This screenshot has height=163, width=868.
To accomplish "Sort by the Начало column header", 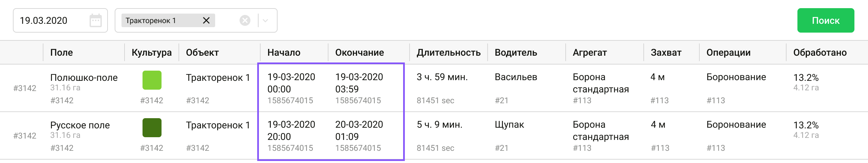I will click(x=284, y=53).
